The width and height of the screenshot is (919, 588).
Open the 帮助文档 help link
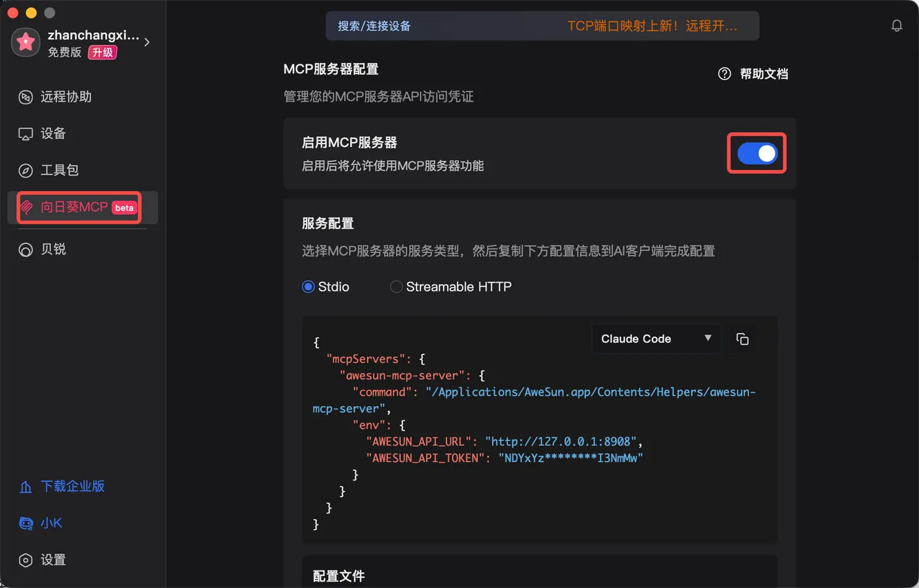coord(754,73)
